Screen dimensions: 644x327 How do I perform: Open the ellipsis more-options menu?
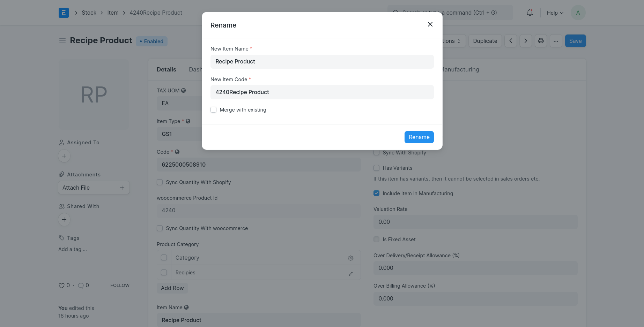(x=556, y=41)
